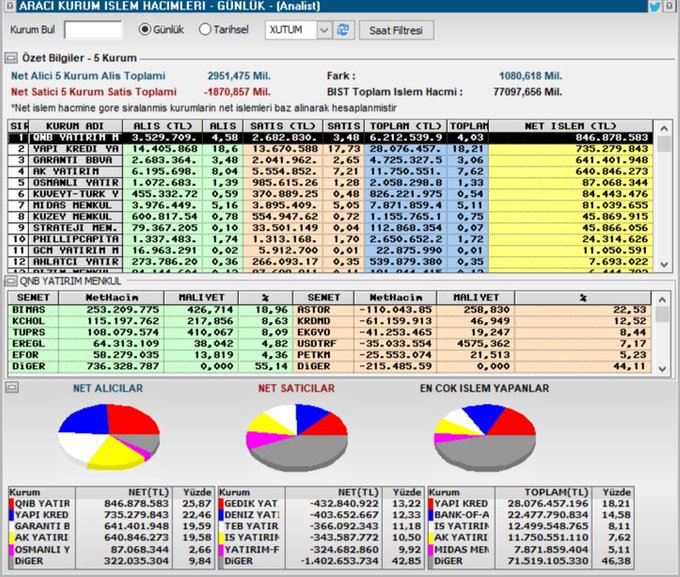Select the STRATEJI MEN. row
This screenshot has height=577, width=680.
click(330, 228)
